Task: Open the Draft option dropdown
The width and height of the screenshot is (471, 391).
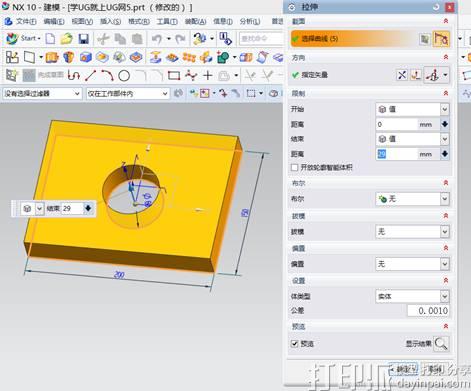Action: (x=412, y=231)
